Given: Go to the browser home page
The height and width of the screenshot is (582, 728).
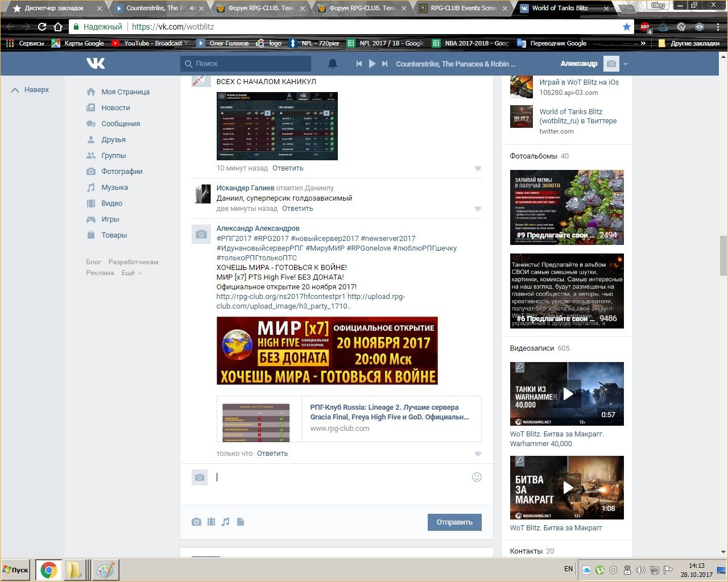Looking at the screenshot, I should click(x=58, y=27).
